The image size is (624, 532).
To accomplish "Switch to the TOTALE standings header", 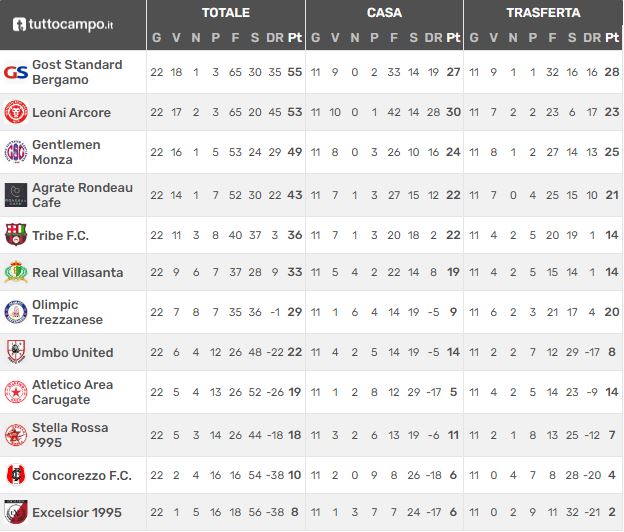I will (226, 13).
